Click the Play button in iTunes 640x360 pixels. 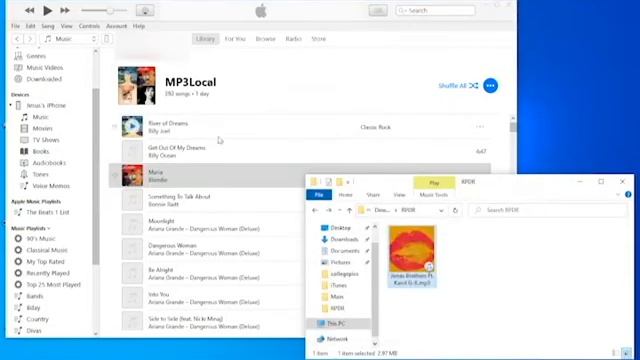(x=47, y=11)
